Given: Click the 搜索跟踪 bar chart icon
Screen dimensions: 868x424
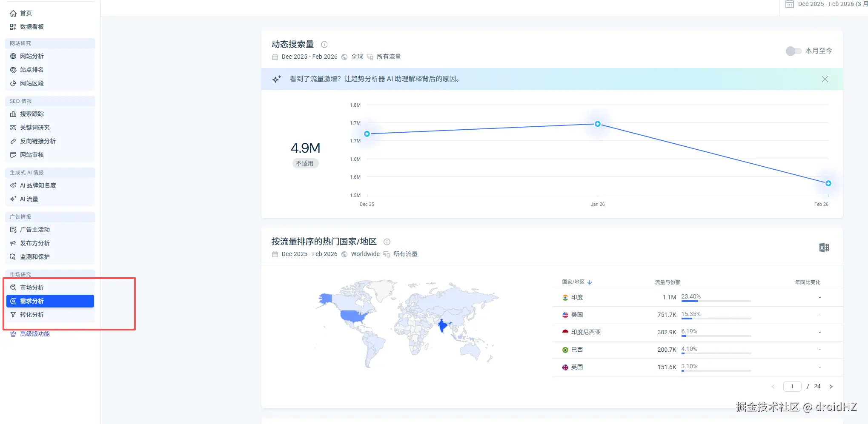Looking at the screenshot, I should coord(13,114).
